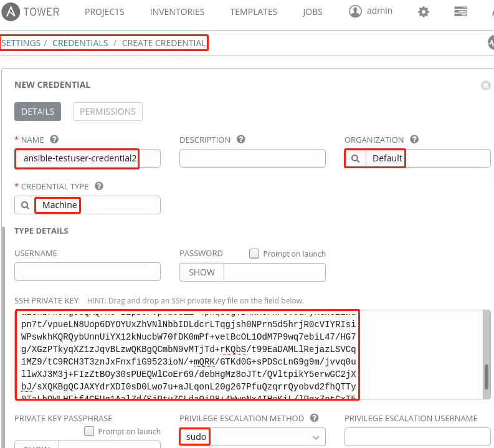Click the Credential Type search icon
Image resolution: width=494 pixels, height=448 pixels.
[26, 205]
